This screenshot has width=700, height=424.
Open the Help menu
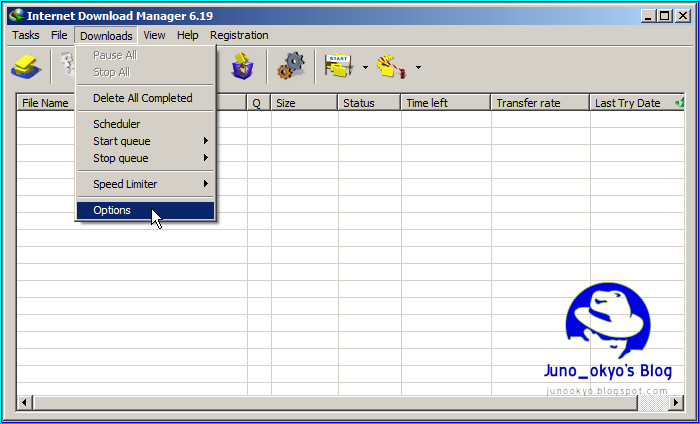(188, 35)
